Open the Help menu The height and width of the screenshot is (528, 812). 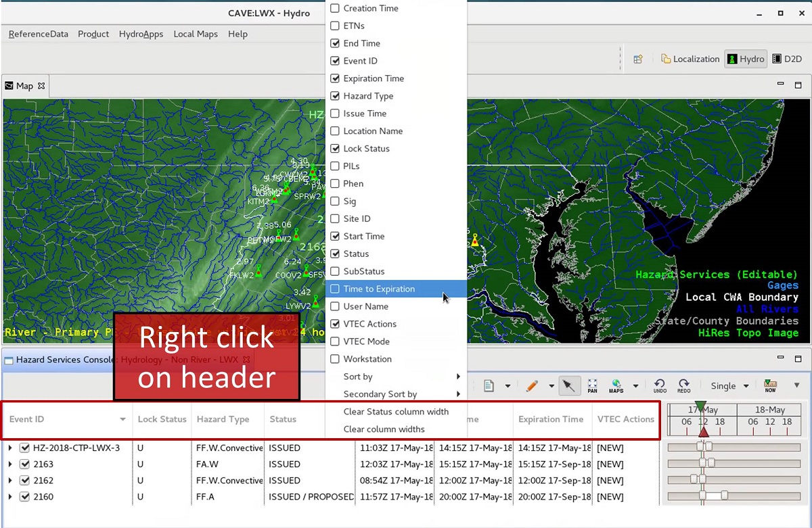(238, 34)
